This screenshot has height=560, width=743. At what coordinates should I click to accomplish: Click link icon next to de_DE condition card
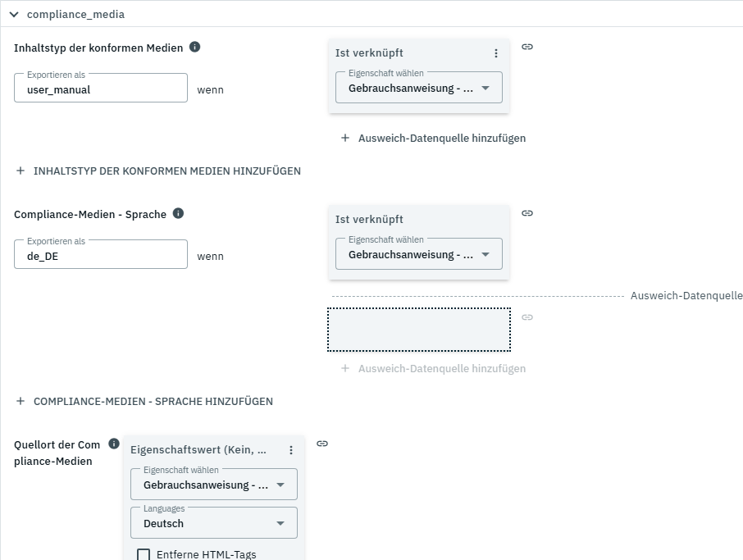[527, 213]
